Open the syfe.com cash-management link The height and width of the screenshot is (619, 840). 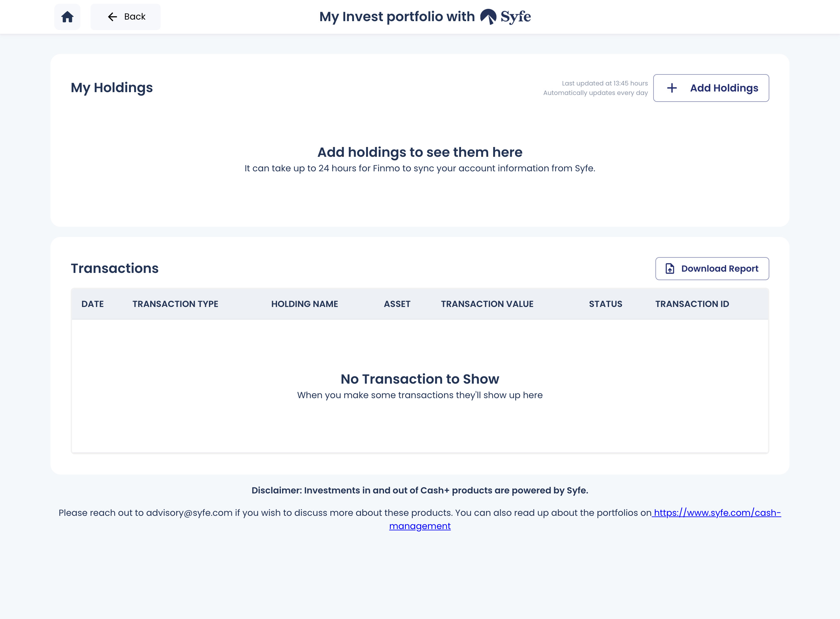[x=716, y=513]
